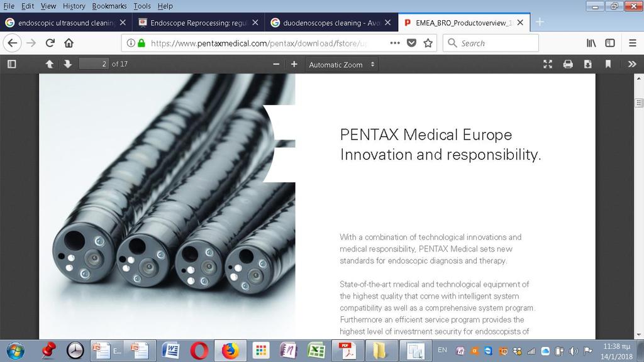Open the volume speaker tray icon
The width and height of the screenshot is (644, 362).
[x=574, y=351]
